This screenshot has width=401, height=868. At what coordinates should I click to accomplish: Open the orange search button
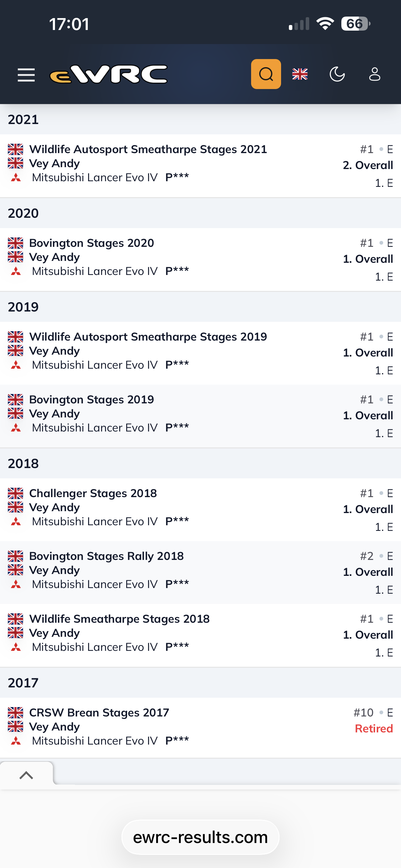click(266, 74)
